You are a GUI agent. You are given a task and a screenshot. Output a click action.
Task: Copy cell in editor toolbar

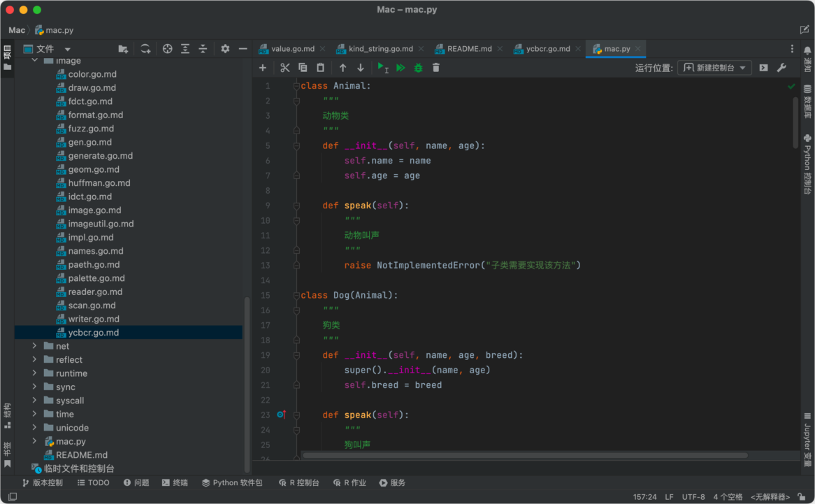point(303,68)
